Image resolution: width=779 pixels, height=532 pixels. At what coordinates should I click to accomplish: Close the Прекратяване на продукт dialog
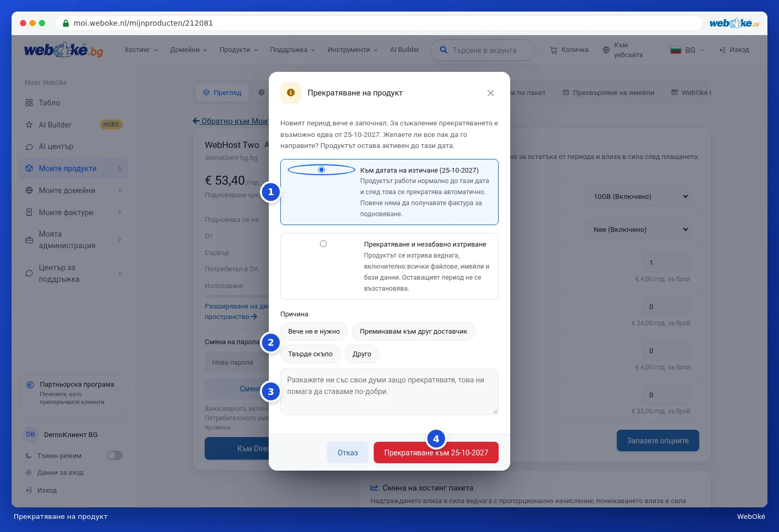490,93
